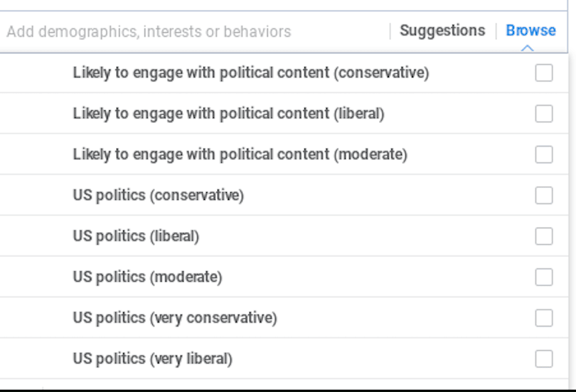Viewport: 576px width, 392px height.
Task: Pick the 'US politics (very conservative)' option text
Action: click(174, 317)
